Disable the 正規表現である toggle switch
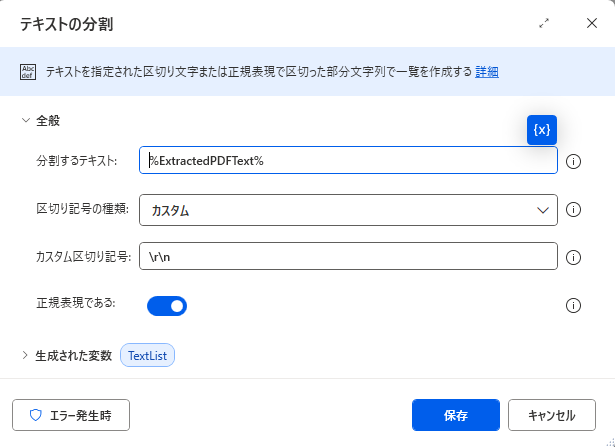 [167, 306]
